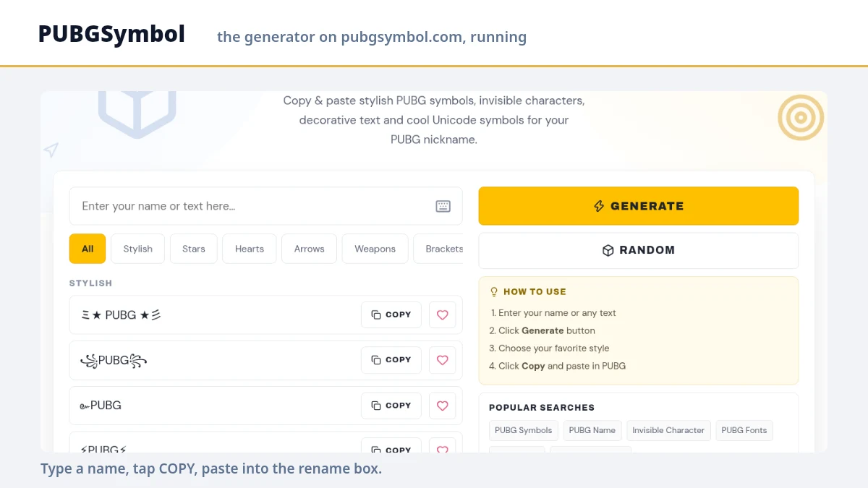Copy the 三★ PUBG ★彡 style

pyautogui.click(x=391, y=314)
